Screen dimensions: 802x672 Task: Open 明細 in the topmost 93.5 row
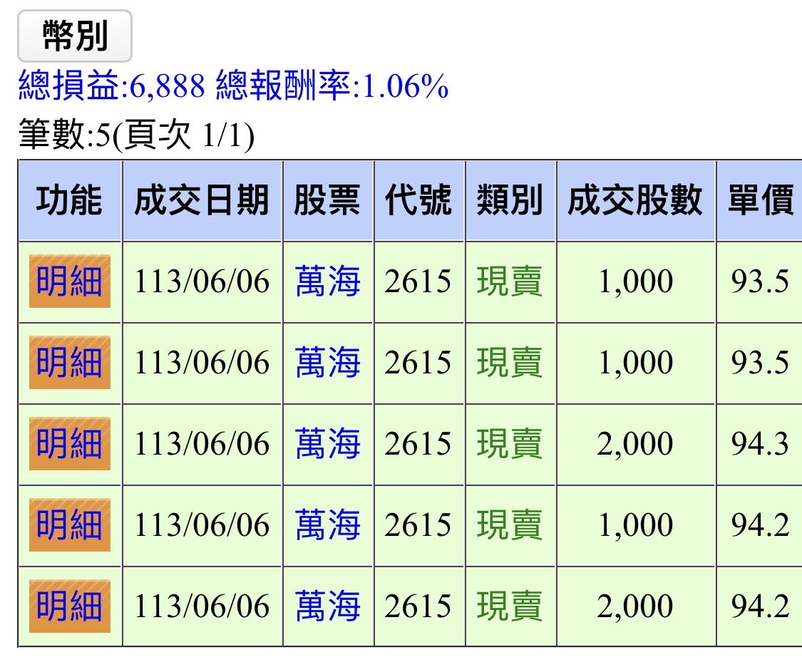(x=70, y=281)
